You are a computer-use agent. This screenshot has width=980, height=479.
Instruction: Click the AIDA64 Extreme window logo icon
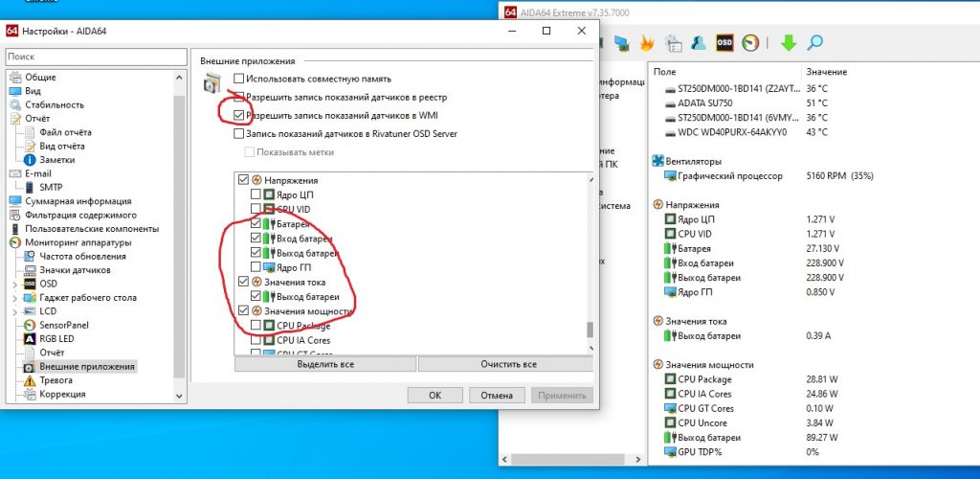[x=510, y=12]
